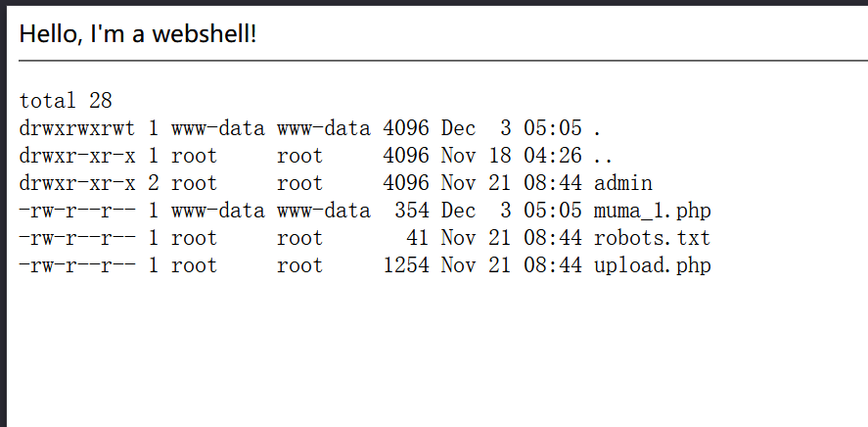Screen dimensions: 868x427
Task: Select the muma_1.php filename
Action: tap(652, 211)
